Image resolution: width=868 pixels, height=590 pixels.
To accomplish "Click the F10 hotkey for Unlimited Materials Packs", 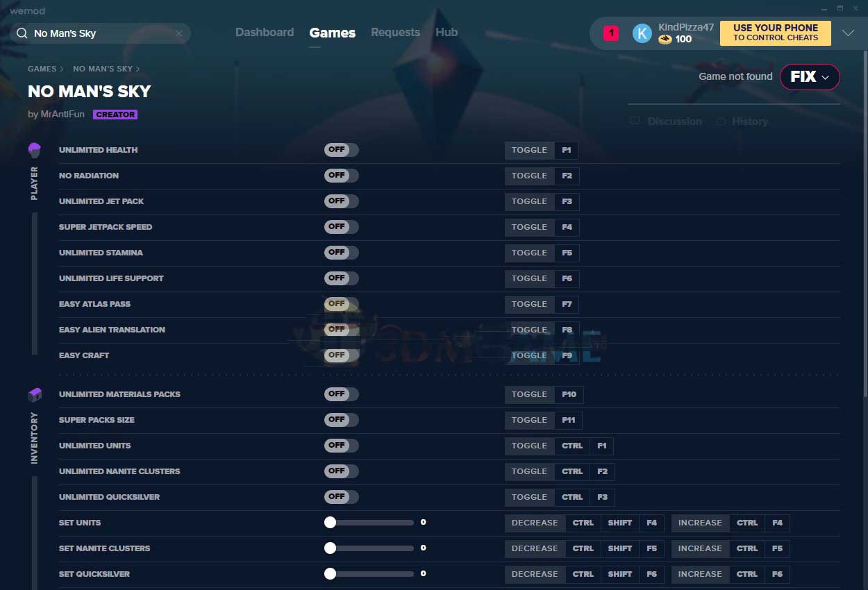I will [x=569, y=394].
